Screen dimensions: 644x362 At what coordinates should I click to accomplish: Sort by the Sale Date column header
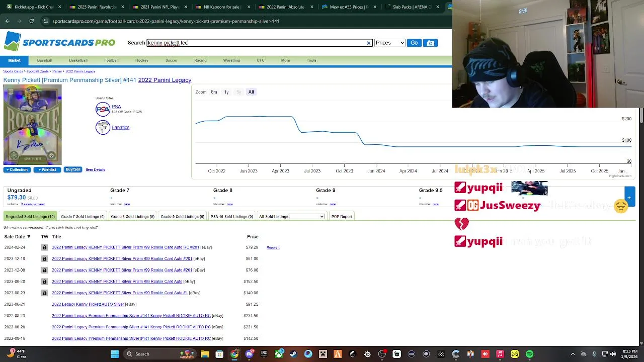click(x=17, y=237)
